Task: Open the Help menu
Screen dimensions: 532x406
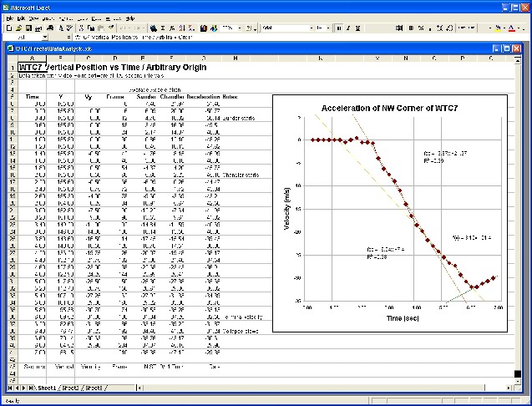Action: coord(130,18)
